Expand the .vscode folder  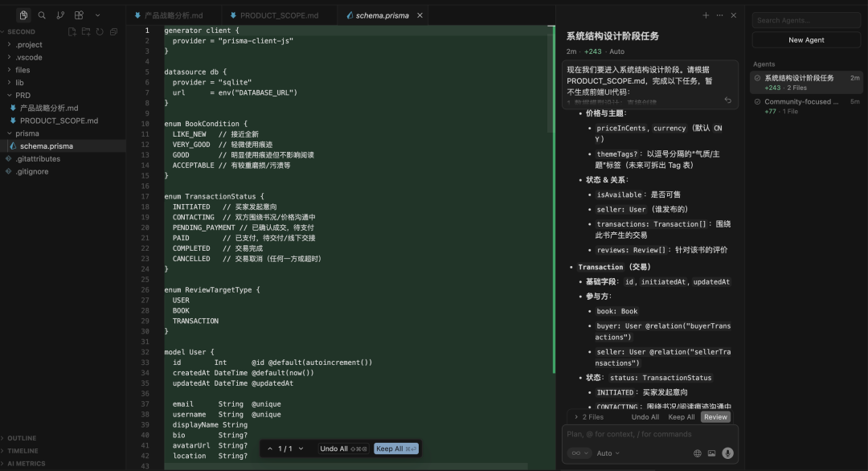[28, 58]
